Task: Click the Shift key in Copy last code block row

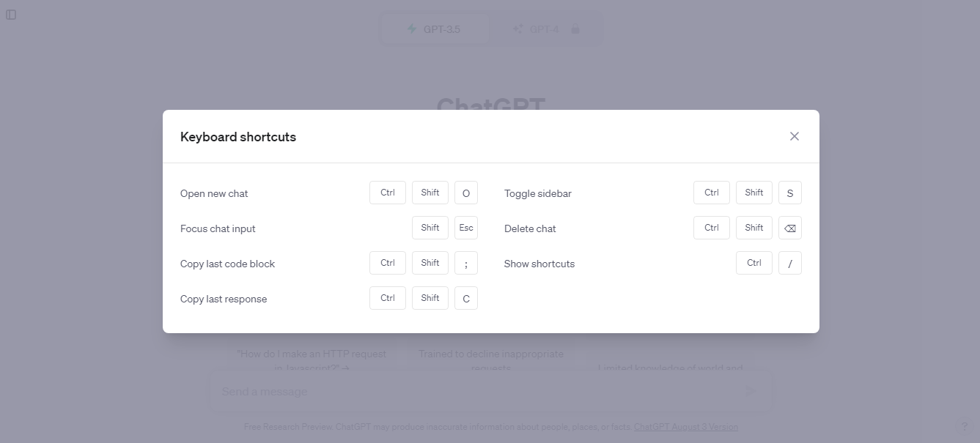Action: click(430, 263)
